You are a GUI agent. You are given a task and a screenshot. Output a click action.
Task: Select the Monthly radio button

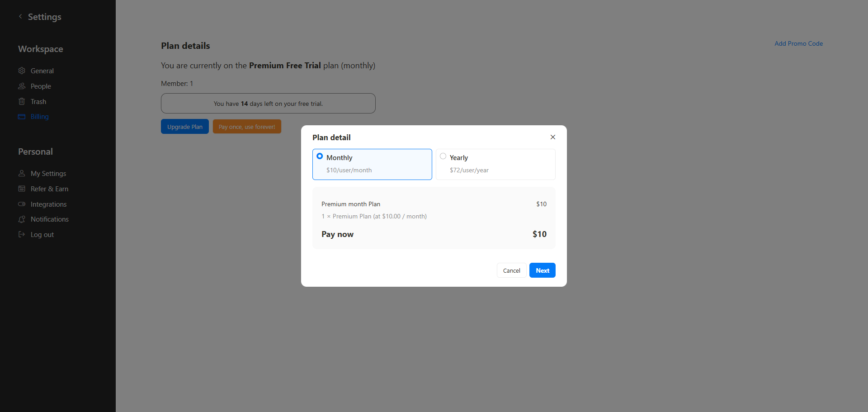320,156
